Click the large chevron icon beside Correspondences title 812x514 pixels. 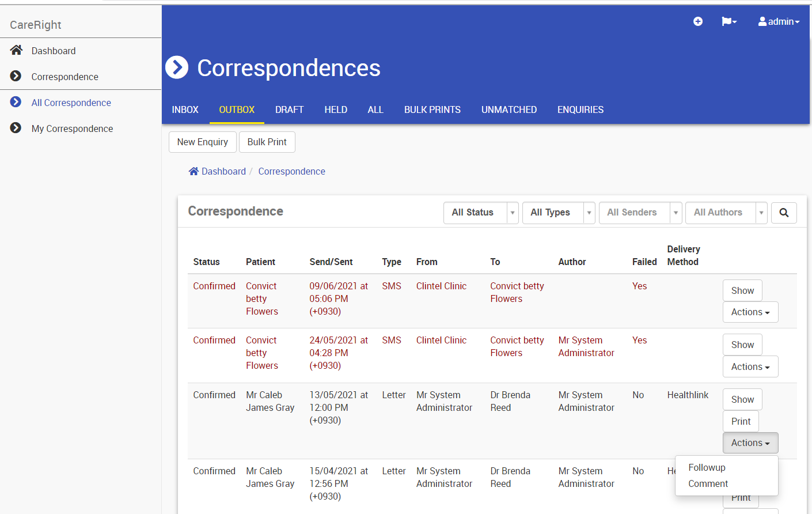coord(177,67)
